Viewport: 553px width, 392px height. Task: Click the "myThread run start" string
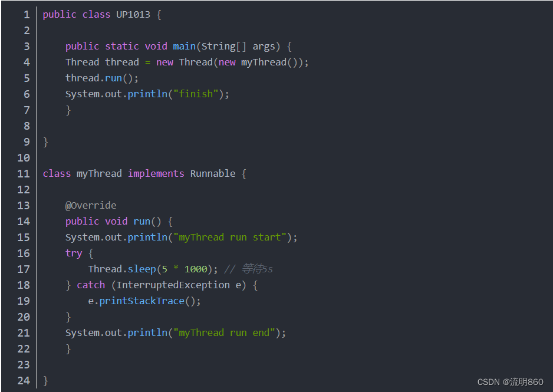click(x=229, y=238)
